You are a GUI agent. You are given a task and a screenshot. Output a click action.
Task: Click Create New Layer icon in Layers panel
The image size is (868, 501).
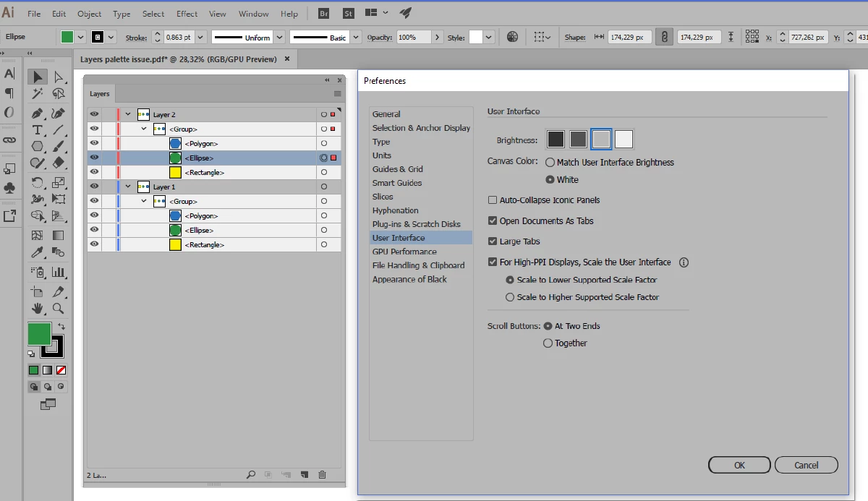click(x=305, y=475)
